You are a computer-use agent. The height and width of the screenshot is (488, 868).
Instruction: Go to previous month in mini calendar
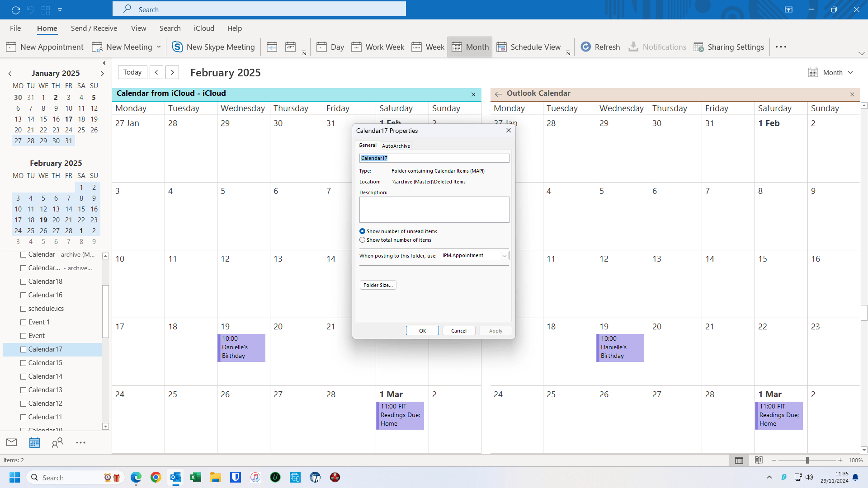pyautogui.click(x=10, y=73)
